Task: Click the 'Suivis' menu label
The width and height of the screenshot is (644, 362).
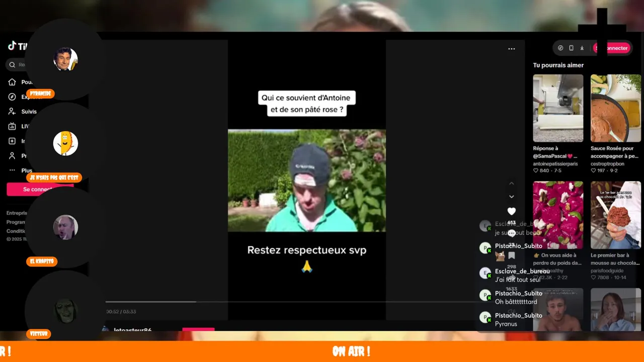Action: tap(29, 112)
